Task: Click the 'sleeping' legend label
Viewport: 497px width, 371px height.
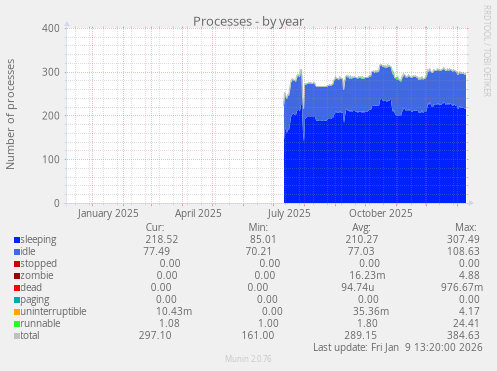Action: tap(38, 240)
